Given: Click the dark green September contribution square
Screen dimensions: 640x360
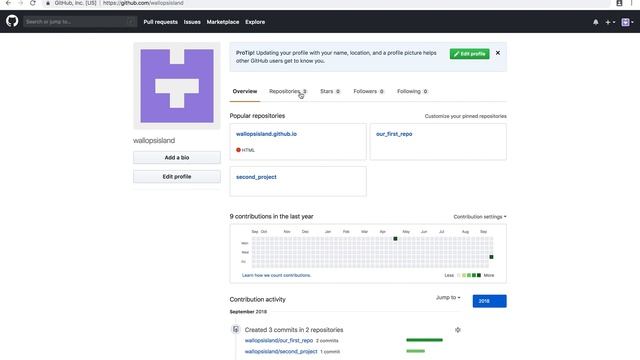Looking at the screenshot, I should (491, 257).
